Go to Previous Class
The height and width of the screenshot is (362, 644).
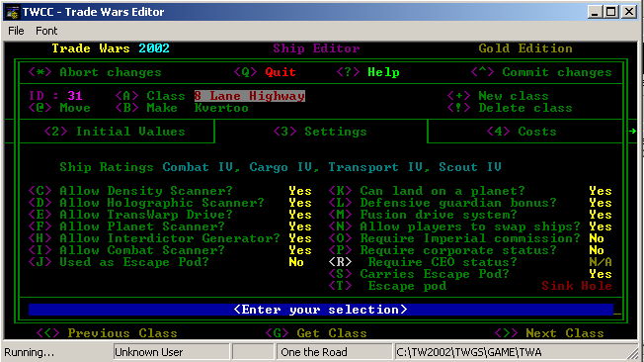tap(107, 333)
